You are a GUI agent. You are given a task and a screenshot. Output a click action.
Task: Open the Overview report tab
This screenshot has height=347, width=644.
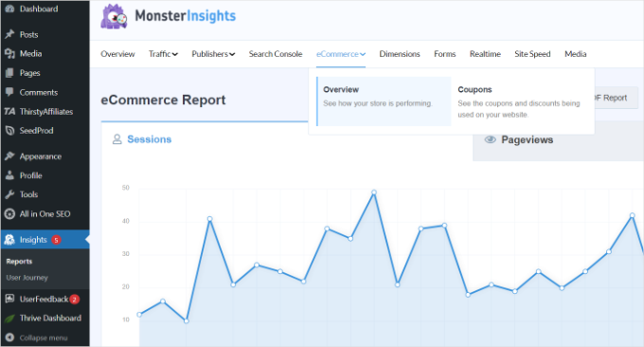[117, 54]
